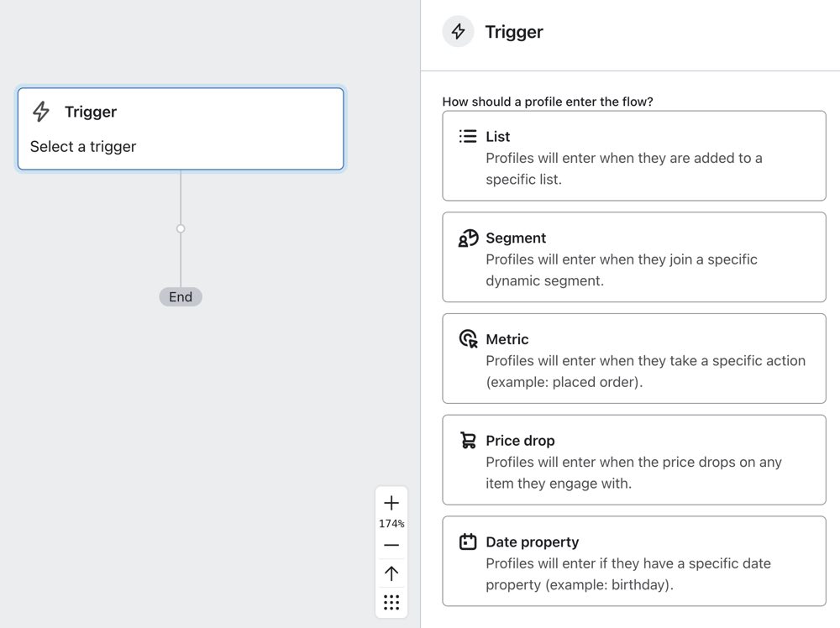This screenshot has width=840, height=628.
Task: Click the upward arrow canvas control icon
Action: 391,573
